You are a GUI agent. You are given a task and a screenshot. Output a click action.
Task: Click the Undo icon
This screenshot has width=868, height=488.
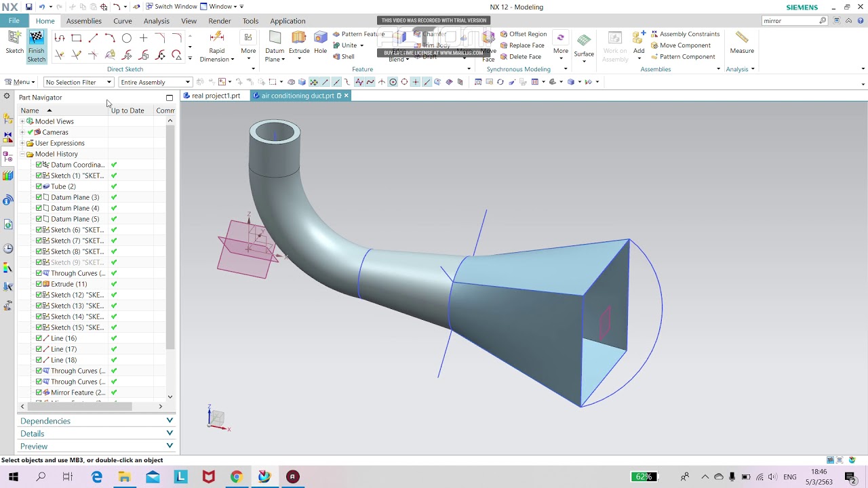(x=42, y=7)
